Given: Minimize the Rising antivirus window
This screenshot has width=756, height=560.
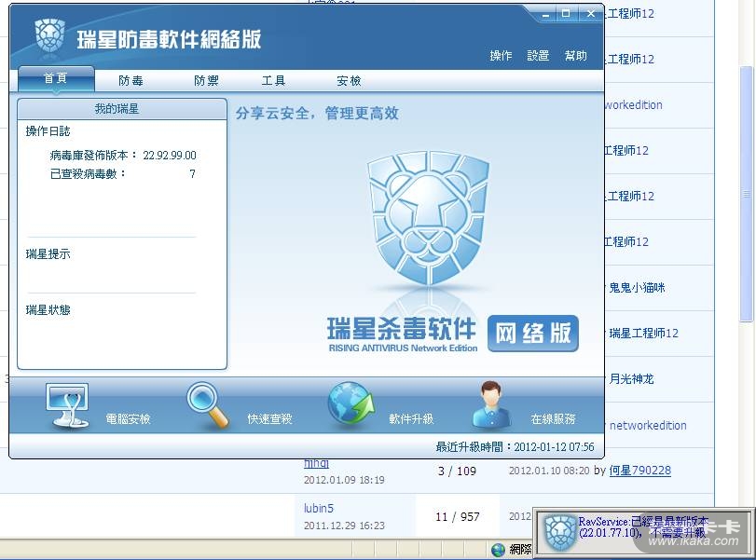Looking at the screenshot, I should point(545,15).
